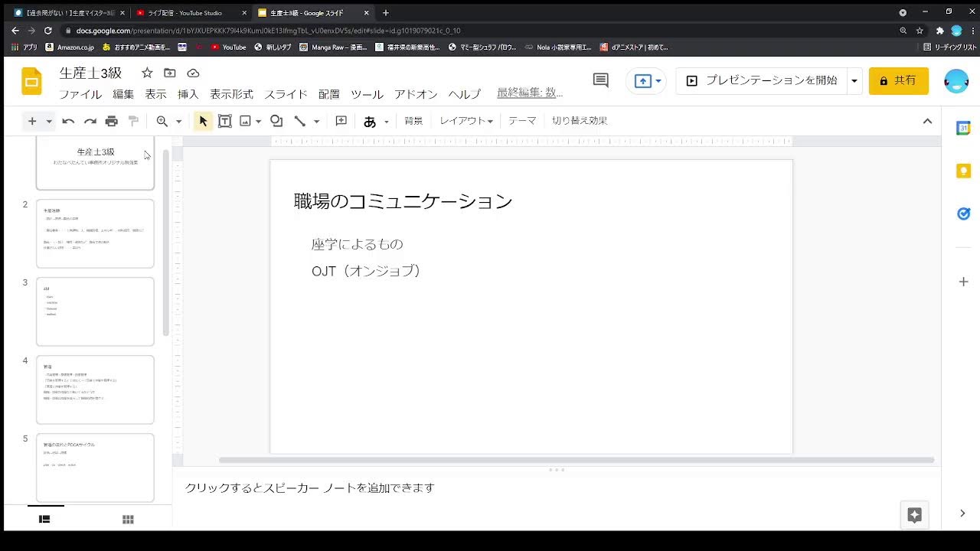The image size is (980, 551).
Task: Click the slide title 職場のコミュニケーション
Action: pos(403,201)
